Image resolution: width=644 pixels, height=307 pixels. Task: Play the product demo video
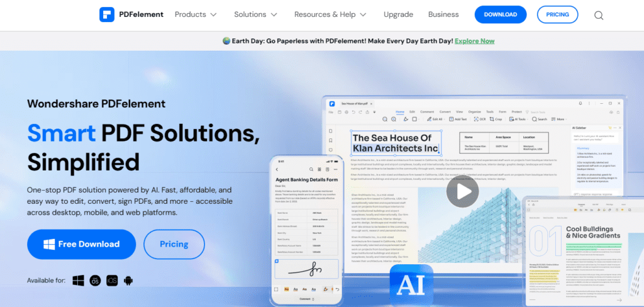pos(462,191)
